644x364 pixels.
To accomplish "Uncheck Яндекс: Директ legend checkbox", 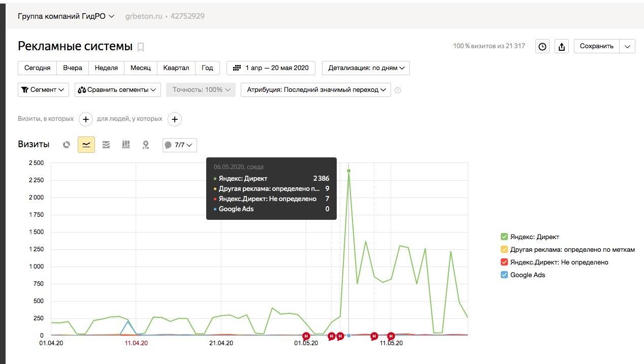I will [504, 237].
